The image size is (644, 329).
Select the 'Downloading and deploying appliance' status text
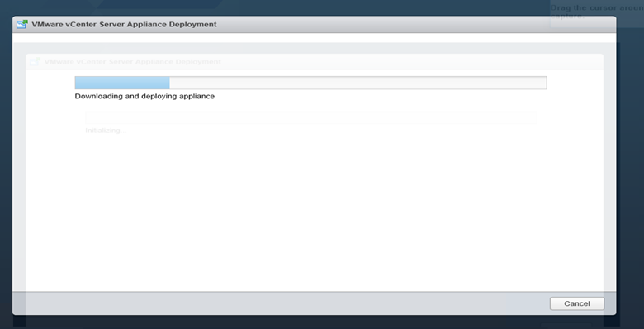point(144,96)
